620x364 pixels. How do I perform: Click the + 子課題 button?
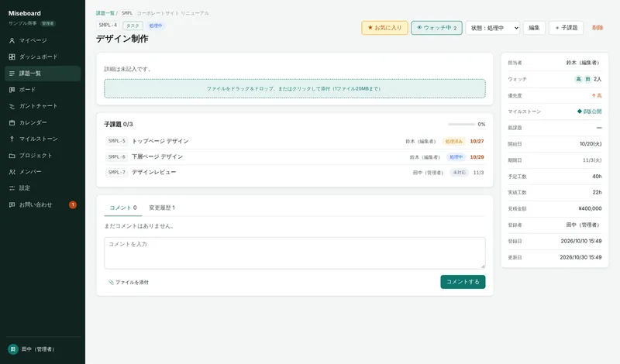click(567, 28)
